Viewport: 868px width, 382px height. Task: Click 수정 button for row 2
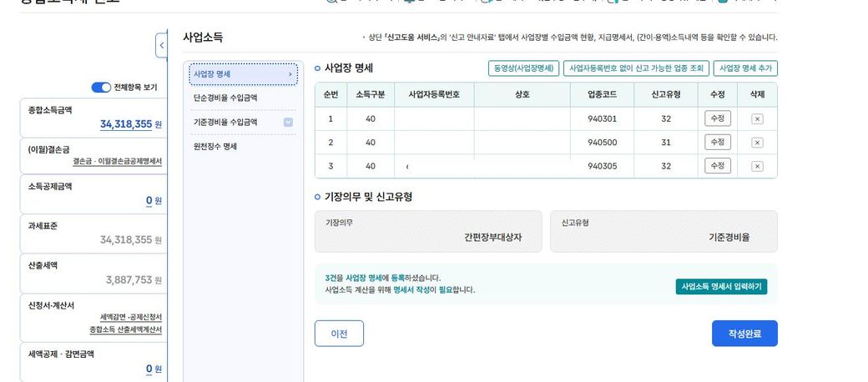(x=717, y=142)
